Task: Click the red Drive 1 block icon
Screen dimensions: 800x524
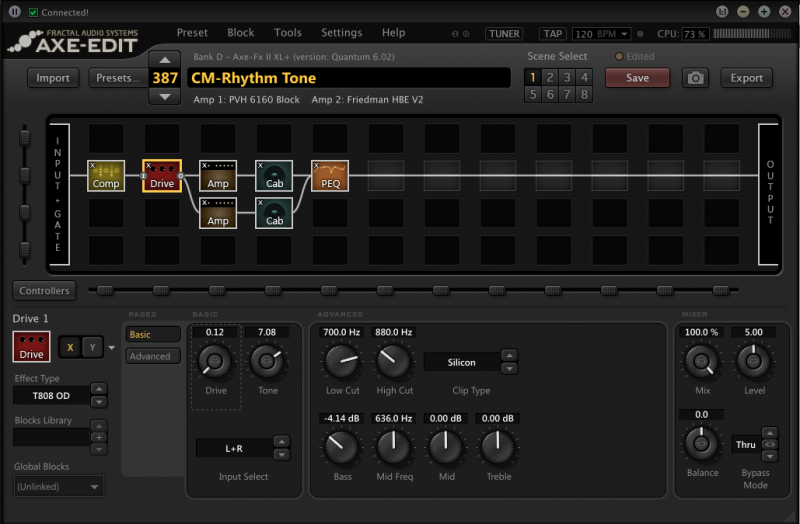Action: (x=32, y=347)
